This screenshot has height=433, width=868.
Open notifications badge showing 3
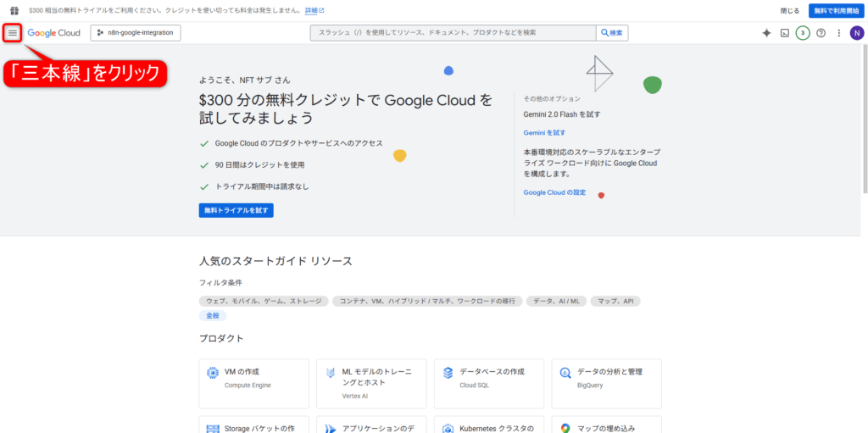(x=803, y=33)
